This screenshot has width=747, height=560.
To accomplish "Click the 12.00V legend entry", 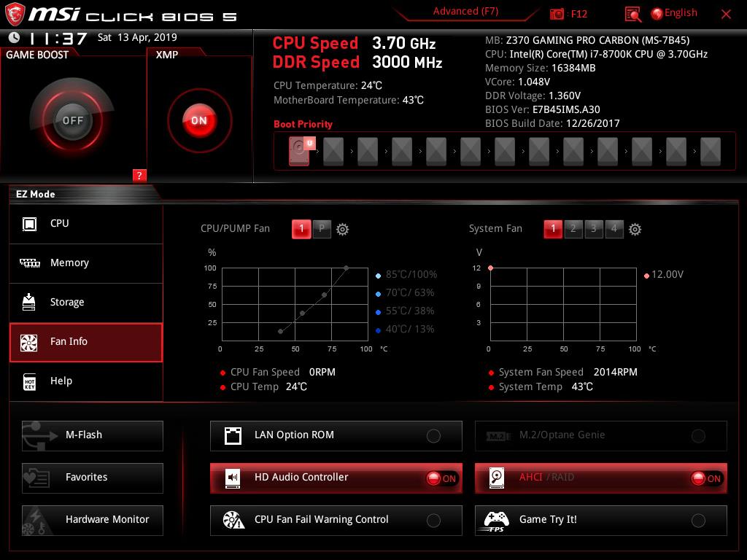I will (x=664, y=275).
